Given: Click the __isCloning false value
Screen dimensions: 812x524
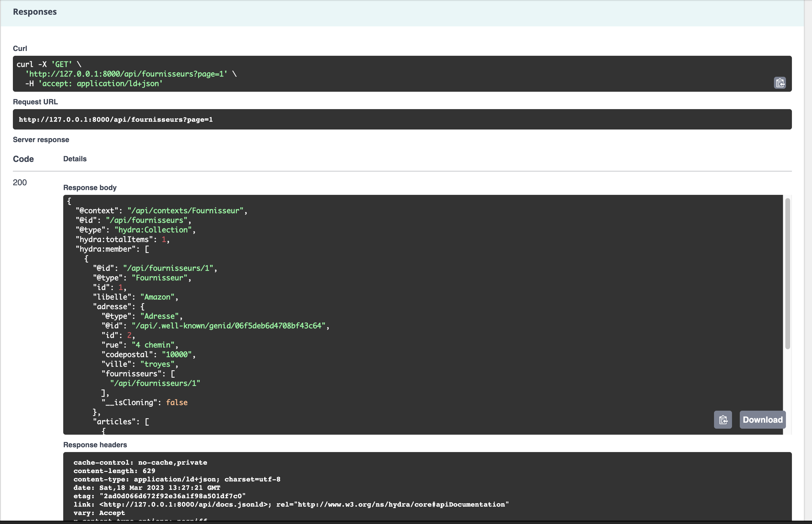Looking at the screenshot, I should point(177,403).
